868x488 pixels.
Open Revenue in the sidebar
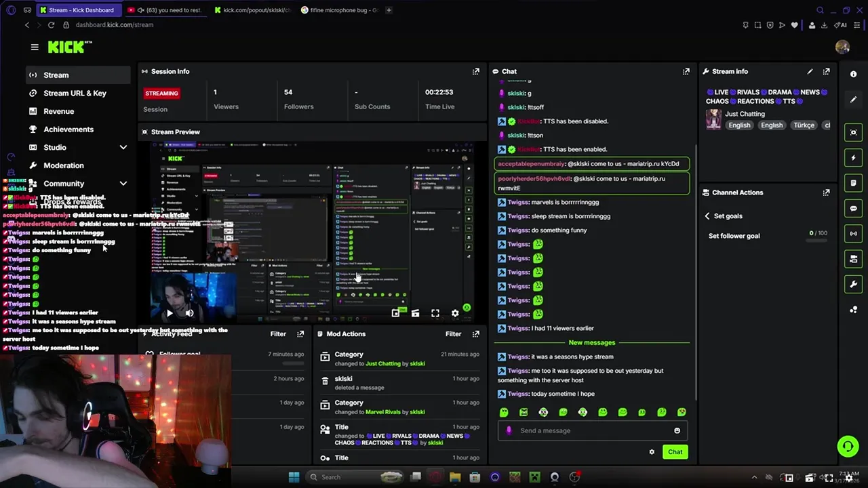79,111
